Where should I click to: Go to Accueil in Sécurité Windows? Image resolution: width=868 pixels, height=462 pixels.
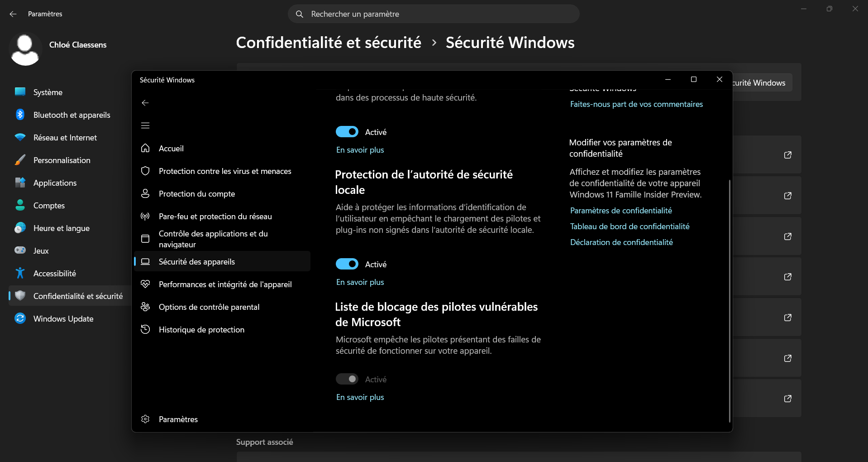[171, 148]
